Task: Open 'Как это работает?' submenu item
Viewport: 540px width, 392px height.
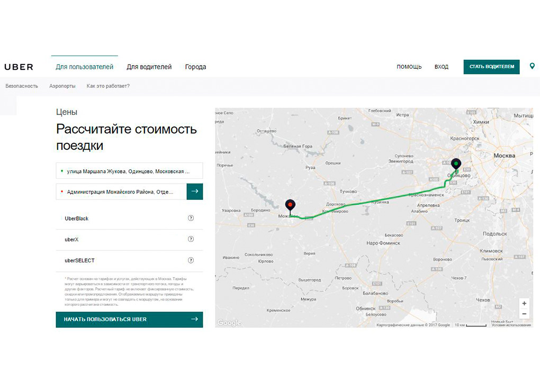Action: 108,86
